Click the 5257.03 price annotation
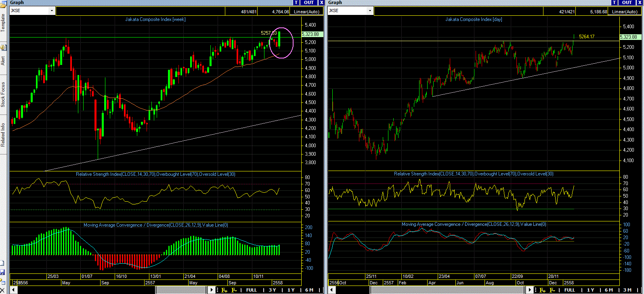The height and width of the screenshot is (294, 644). tap(269, 33)
